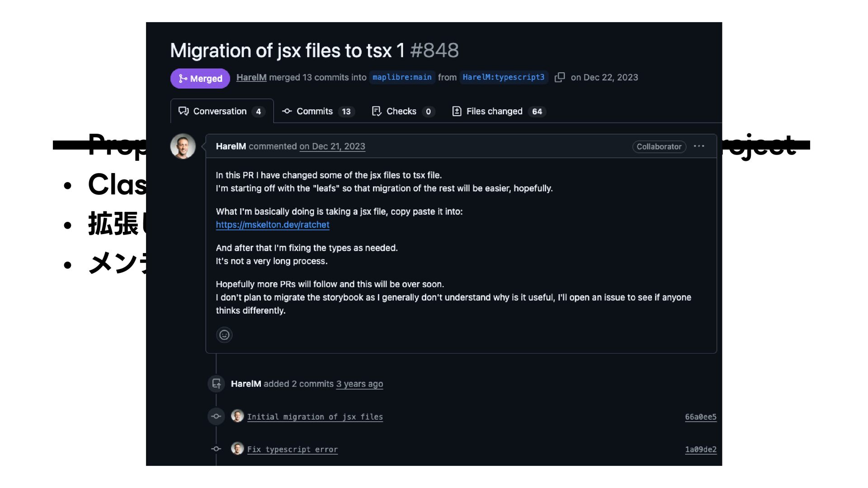Image resolution: width=868 pixels, height=488 pixels.
Task: Open the three-dot comment options menu
Action: (699, 146)
